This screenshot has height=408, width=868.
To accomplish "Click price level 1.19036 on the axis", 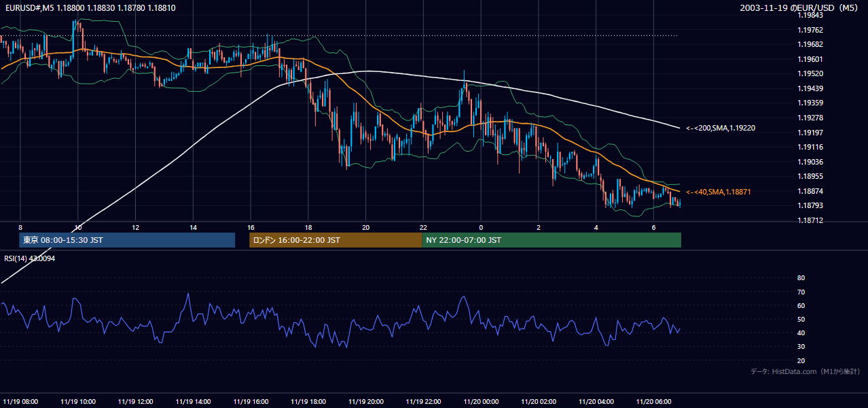I will pos(810,162).
